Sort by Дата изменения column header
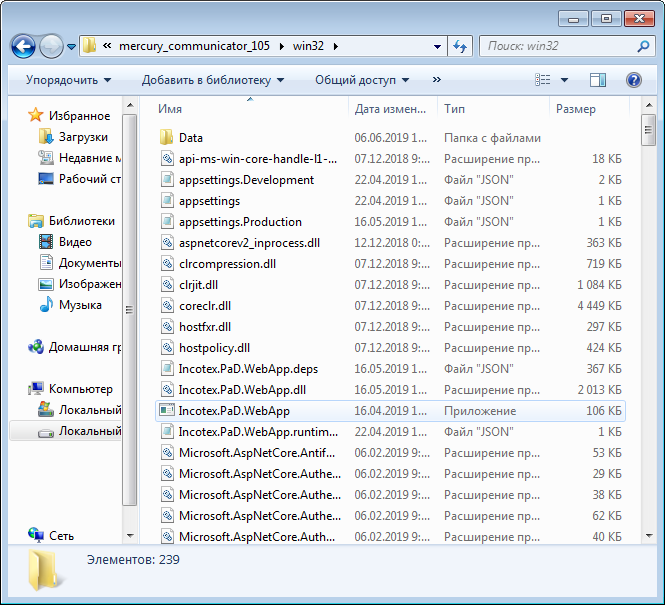The height and width of the screenshot is (605, 665). point(393,109)
